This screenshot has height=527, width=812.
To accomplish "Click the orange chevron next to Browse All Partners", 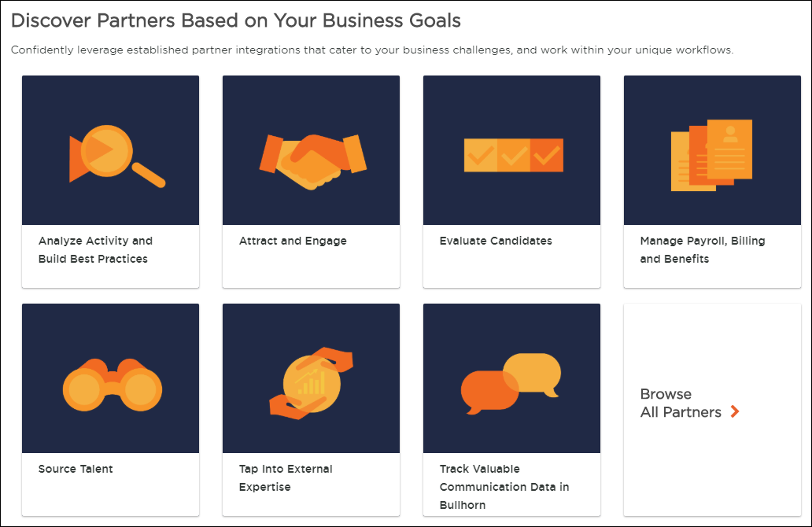I will 735,411.
